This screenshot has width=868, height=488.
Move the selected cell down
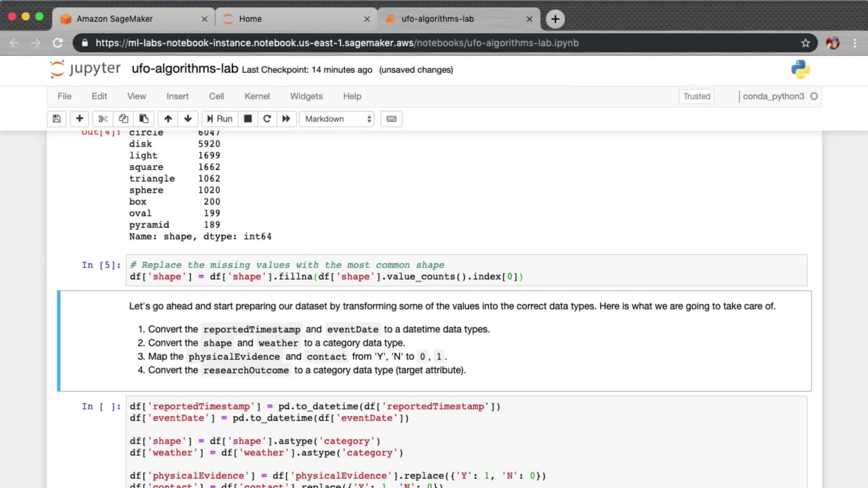pos(188,119)
